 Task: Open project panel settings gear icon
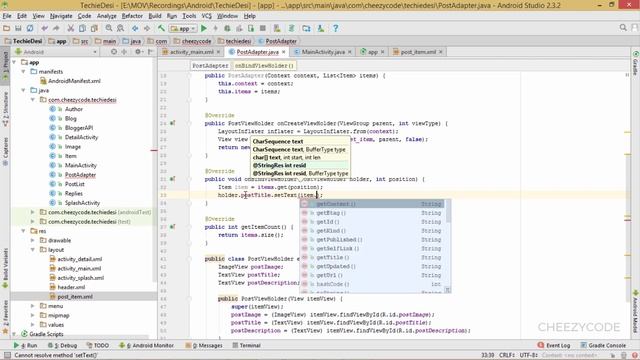pyautogui.click(x=138, y=52)
